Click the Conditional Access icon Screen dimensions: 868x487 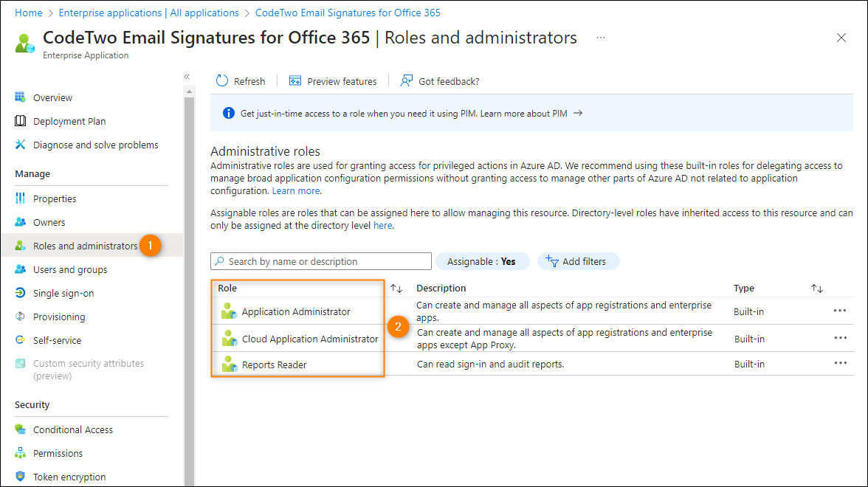(x=20, y=429)
